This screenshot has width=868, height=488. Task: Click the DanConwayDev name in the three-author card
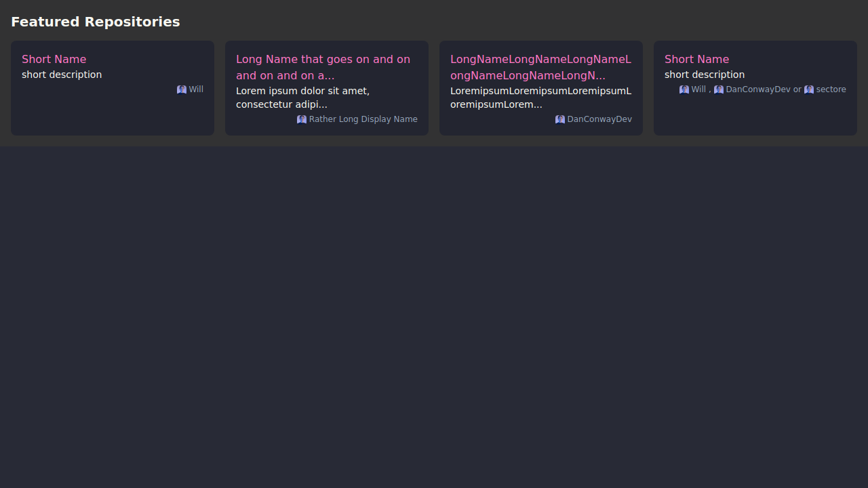757,89
